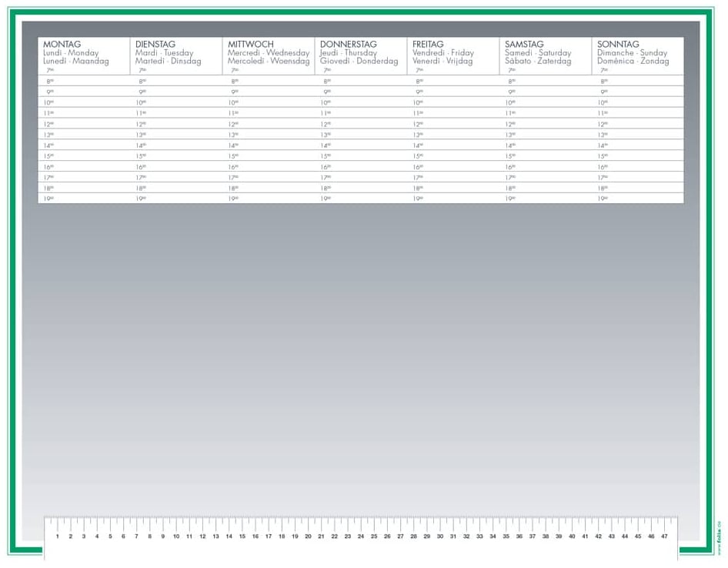
Task: Click the 47 mark on the ruler
Action: (x=664, y=536)
